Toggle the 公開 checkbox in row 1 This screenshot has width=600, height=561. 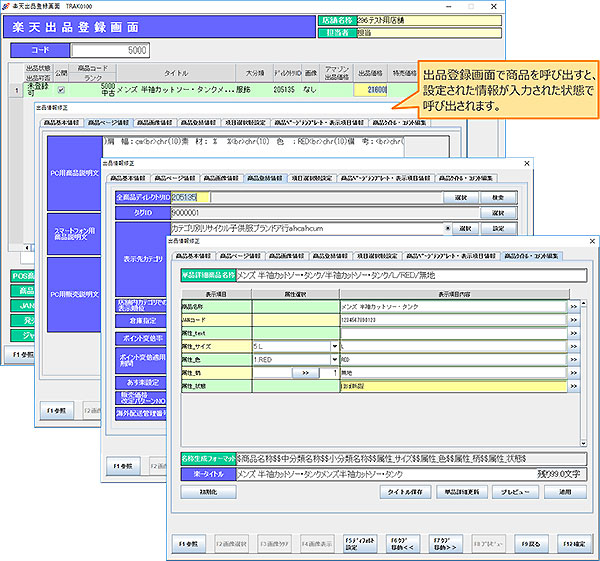click(62, 90)
